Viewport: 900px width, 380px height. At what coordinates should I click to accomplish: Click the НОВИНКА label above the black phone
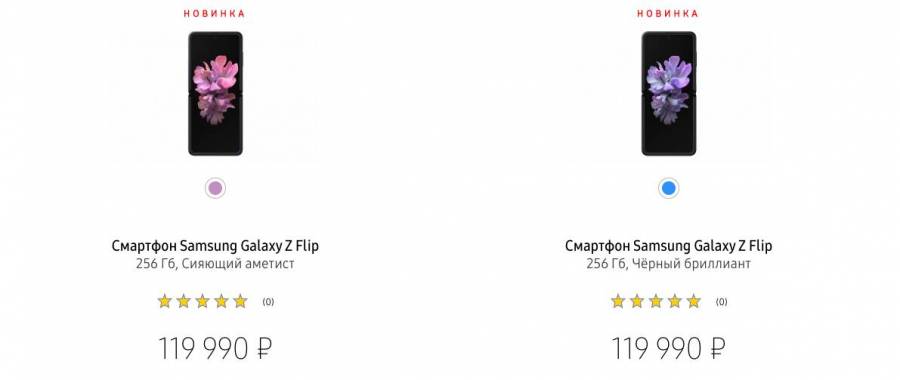click(x=668, y=13)
